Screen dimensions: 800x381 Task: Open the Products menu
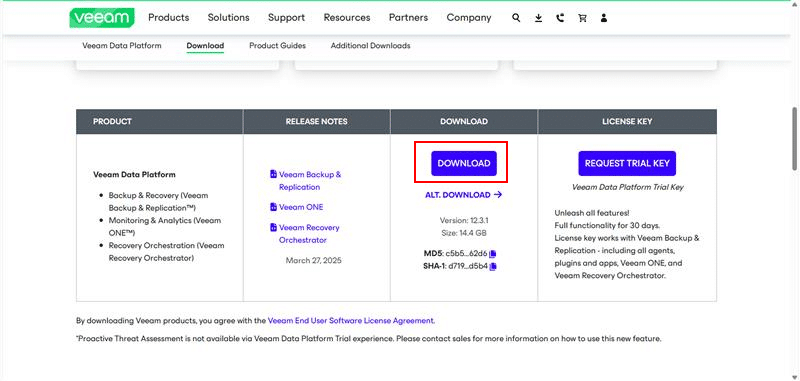(169, 18)
